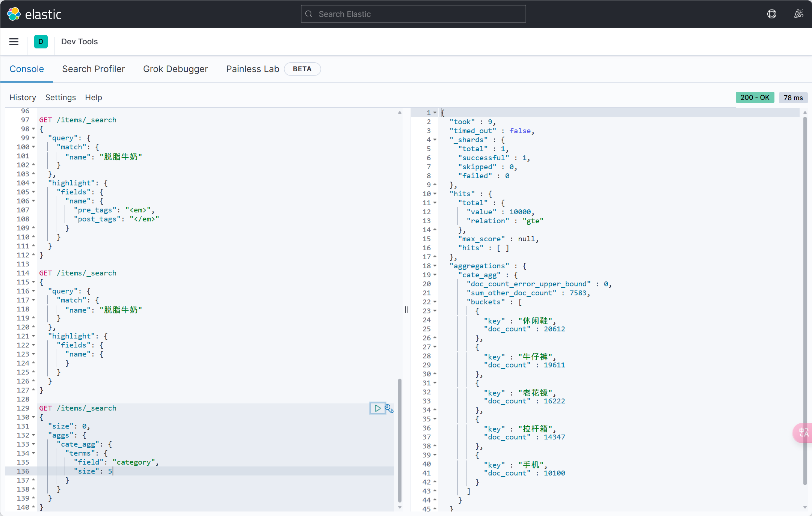Open console Settings
The width and height of the screenshot is (812, 516).
coord(60,98)
